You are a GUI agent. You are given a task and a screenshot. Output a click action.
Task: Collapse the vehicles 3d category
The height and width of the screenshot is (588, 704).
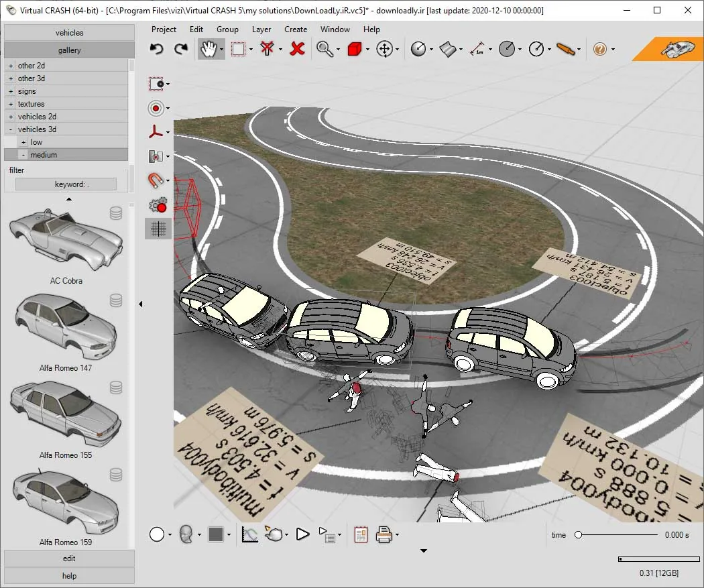tap(11, 129)
